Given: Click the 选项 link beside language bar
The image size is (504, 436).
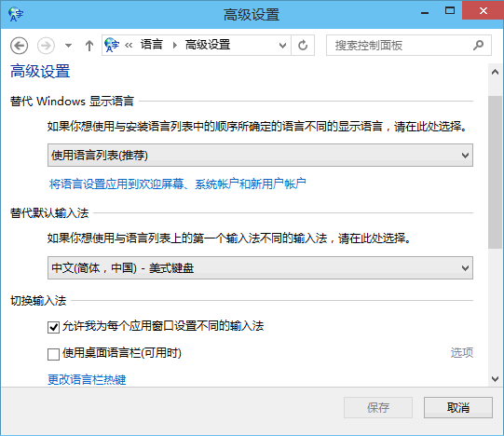Looking at the screenshot, I should pos(461,353).
